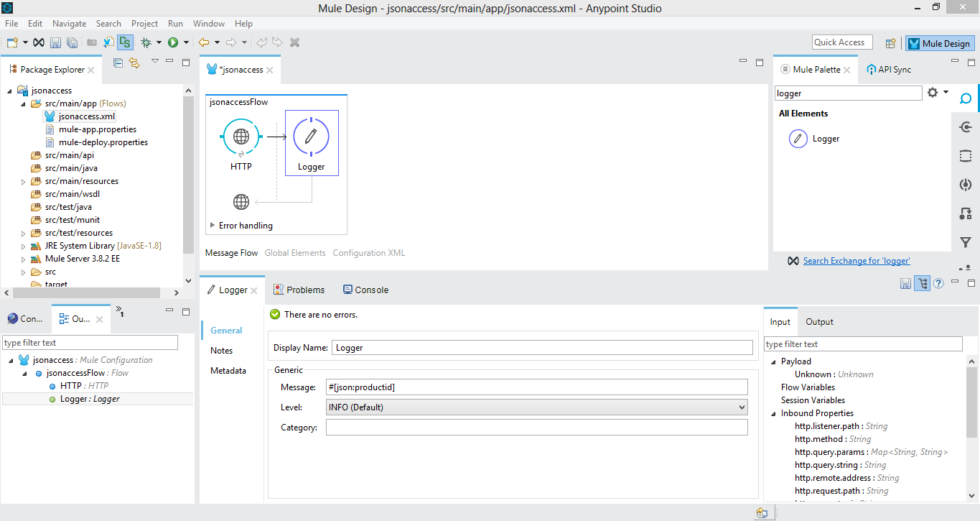Select the Logger component on the canvas

point(312,143)
